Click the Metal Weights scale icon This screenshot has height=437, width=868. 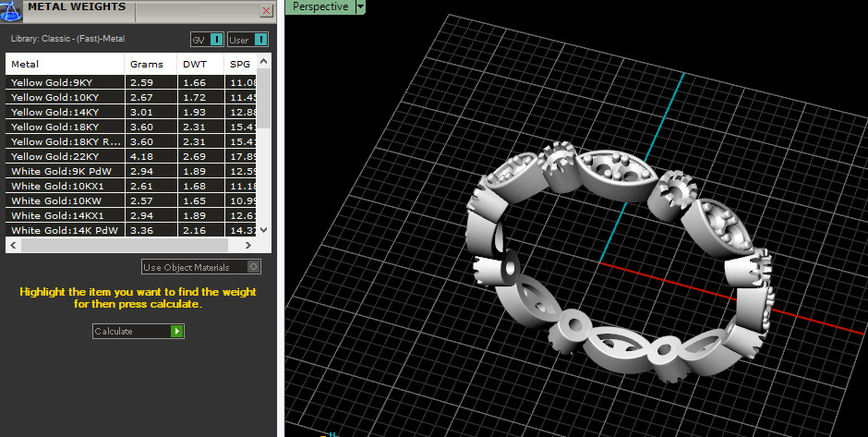[x=10, y=10]
